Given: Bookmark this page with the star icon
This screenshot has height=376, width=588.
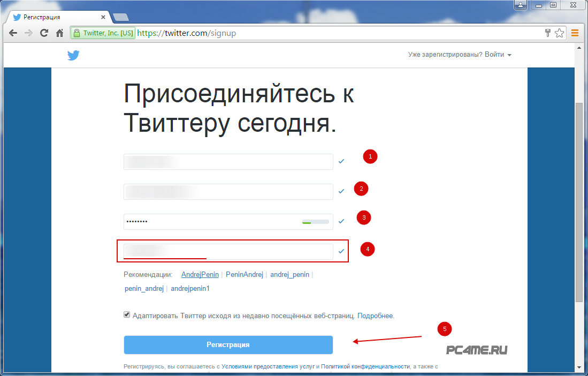Looking at the screenshot, I should [x=559, y=33].
